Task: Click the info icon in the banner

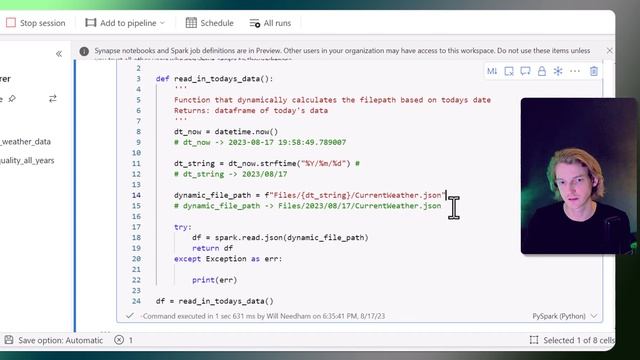Action: click(84, 51)
